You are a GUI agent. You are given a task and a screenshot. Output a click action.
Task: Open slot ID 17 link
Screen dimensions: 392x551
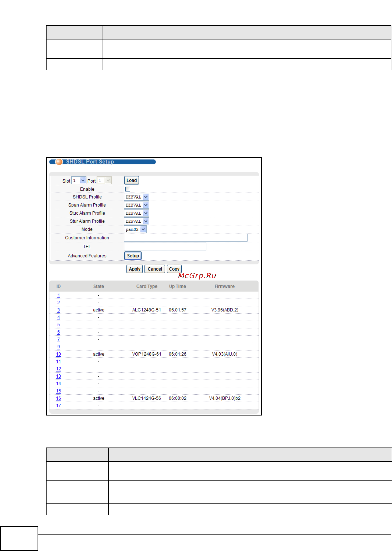58,406
